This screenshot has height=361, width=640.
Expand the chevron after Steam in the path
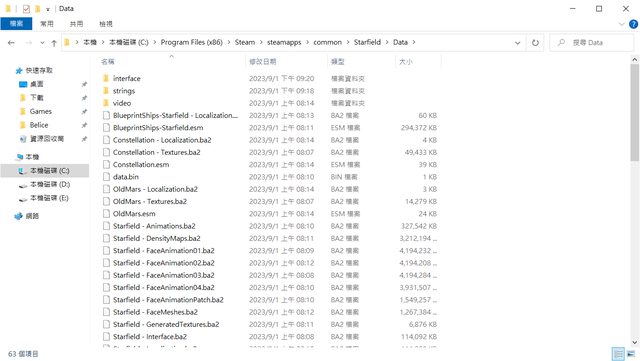[261, 42]
